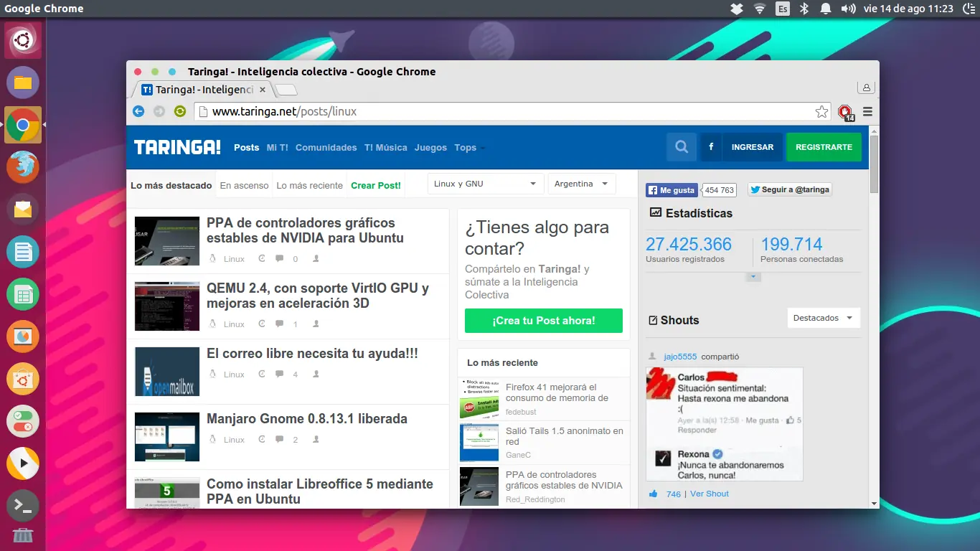Launch Firefox from the Ubuntu dock
980x551 pixels.
coord(22,167)
